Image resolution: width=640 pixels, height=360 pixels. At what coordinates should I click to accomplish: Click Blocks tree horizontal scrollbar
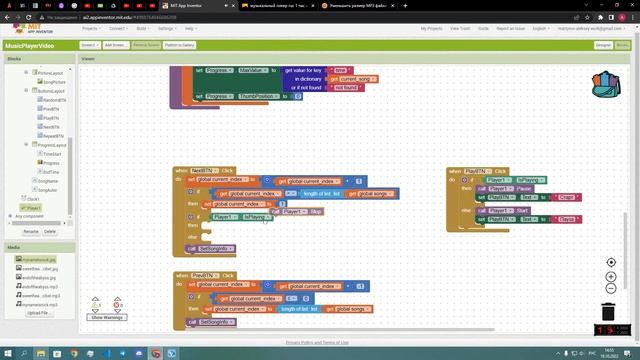click(36, 223)
